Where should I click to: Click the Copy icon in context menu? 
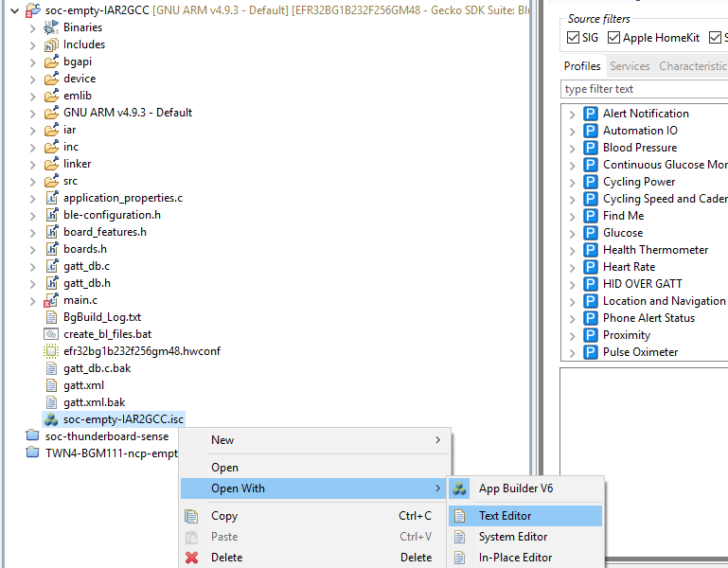click(192, 516)
